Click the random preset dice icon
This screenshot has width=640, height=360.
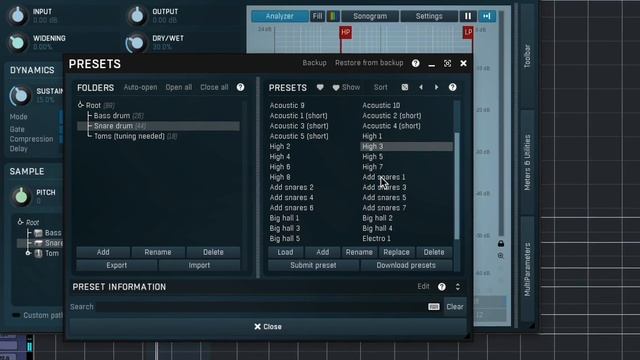[404, 87]
